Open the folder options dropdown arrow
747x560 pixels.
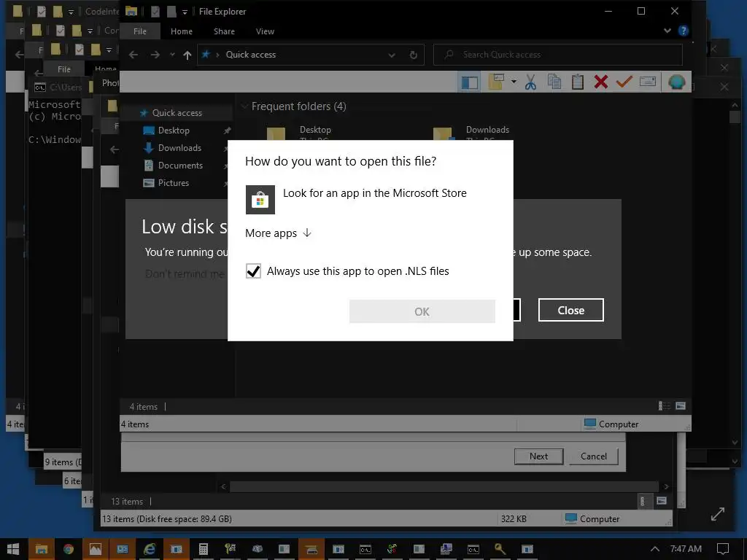(514, 82)
